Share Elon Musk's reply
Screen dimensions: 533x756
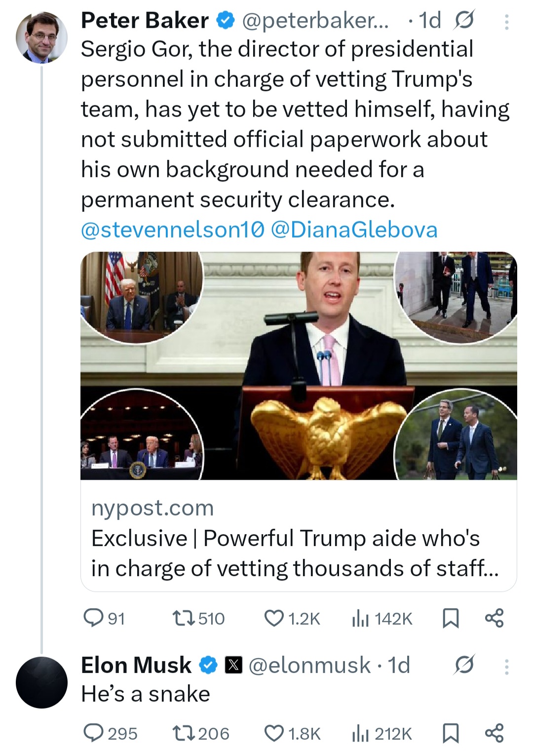(x=495, y=733)
